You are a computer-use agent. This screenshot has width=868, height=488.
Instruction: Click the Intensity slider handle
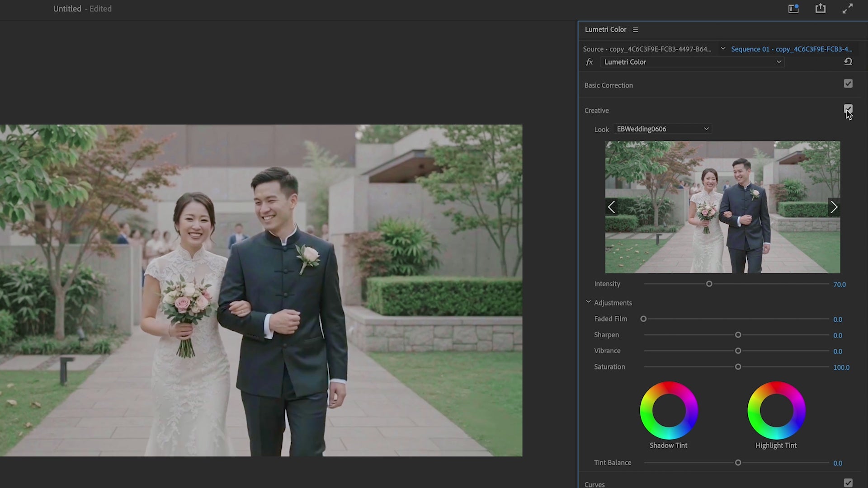(x=709, y=284)
